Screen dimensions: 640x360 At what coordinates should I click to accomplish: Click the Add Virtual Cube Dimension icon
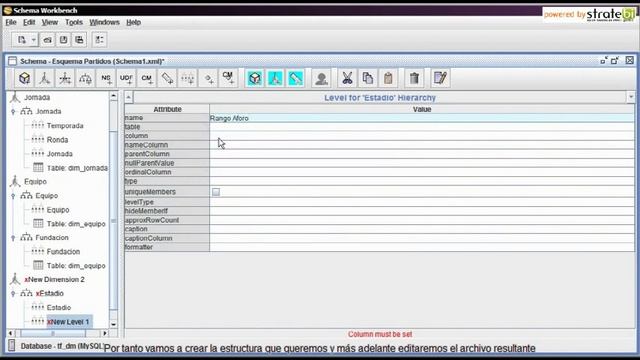[x=276, y=78]
